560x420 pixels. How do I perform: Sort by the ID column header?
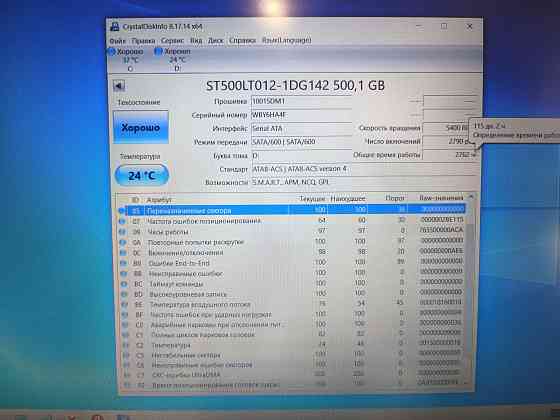tap(135, 200)
